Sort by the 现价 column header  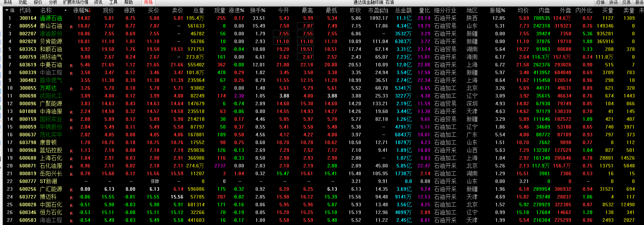pos(108,10)
